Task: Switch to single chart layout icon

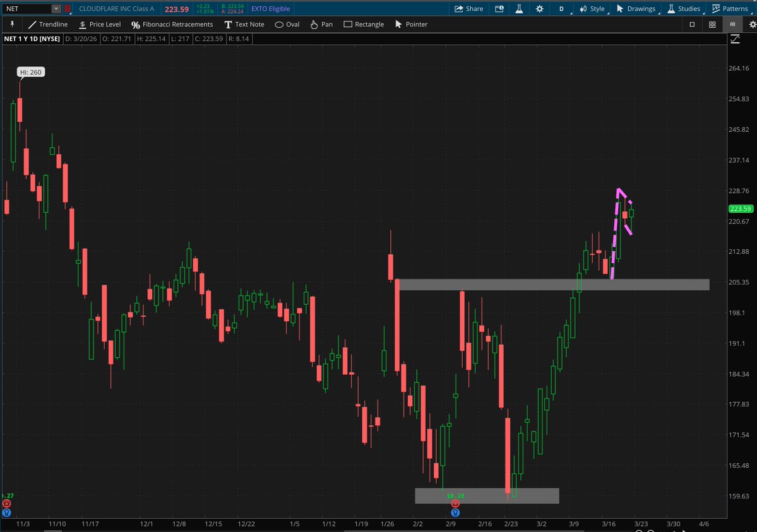Action: tap(692, 24)
